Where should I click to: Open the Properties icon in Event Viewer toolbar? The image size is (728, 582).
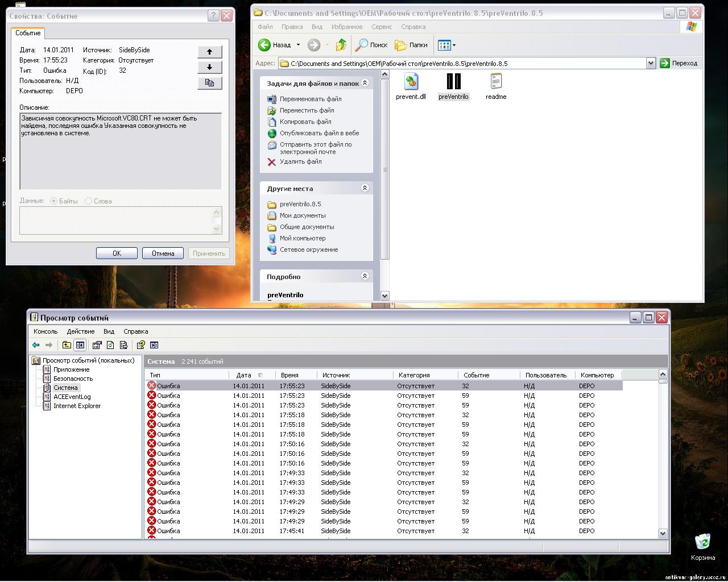[x=97, y=345]
